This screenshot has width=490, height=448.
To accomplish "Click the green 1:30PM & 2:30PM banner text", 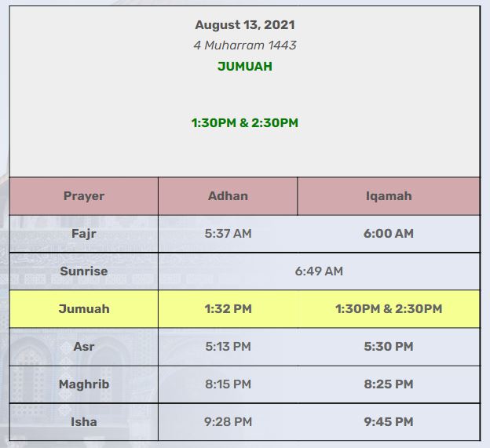I will point(245,122).
